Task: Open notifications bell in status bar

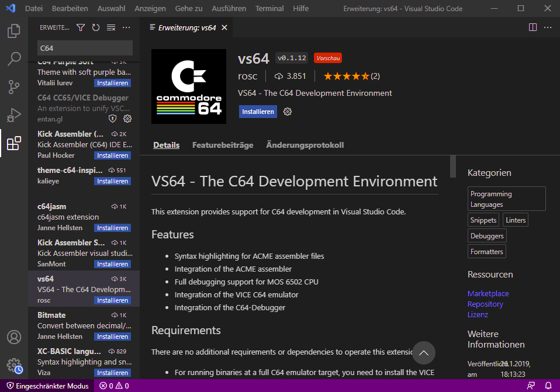Action: click(x=548, y=386)
